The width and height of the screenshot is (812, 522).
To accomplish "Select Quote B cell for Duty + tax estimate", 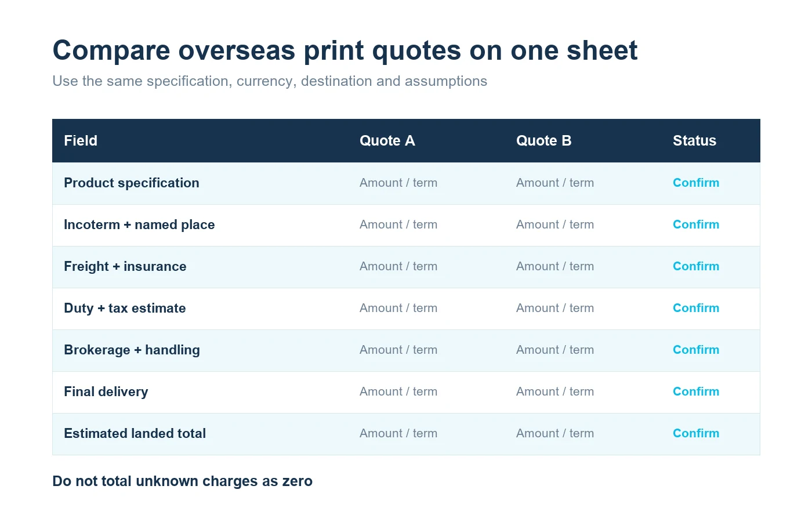I will coord(555,308).
